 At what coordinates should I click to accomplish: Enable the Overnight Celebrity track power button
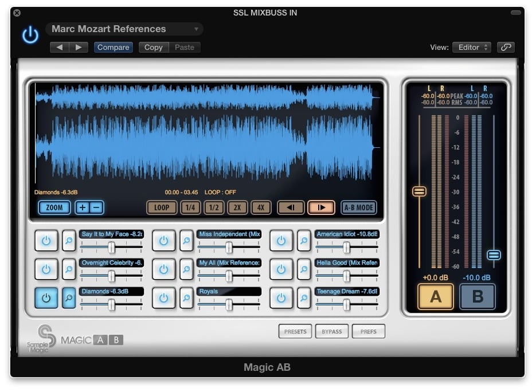(x=46, y=269)
